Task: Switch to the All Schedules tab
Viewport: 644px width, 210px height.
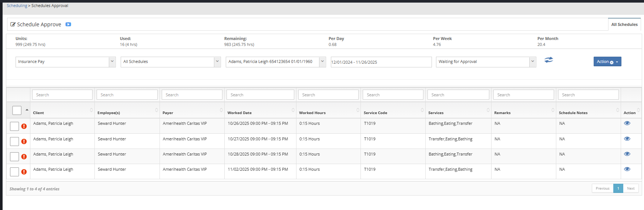Action: coord(624,24)
